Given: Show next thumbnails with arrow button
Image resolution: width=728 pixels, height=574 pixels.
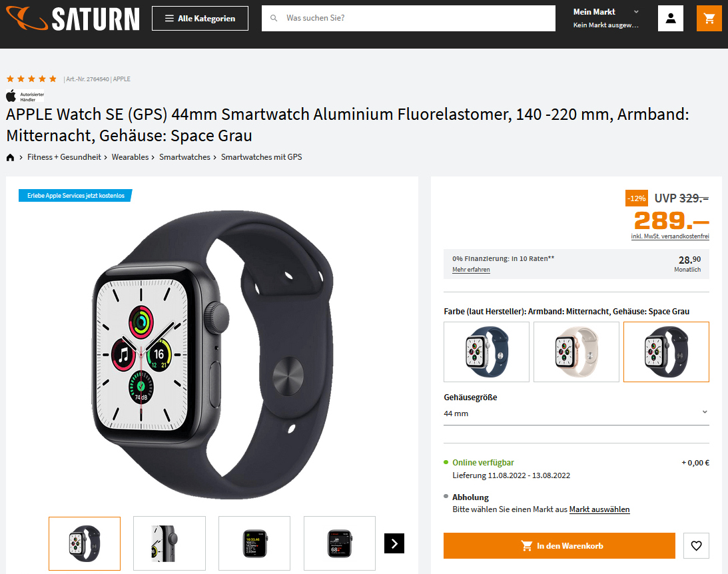Looking at the screenshot, I should coord(394,543).
